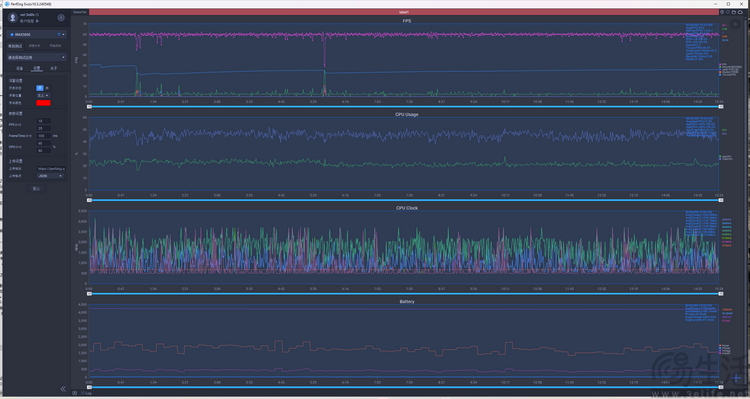
Task: Switch to the first (device) sub-tab
Action: (x=20, y=68)
